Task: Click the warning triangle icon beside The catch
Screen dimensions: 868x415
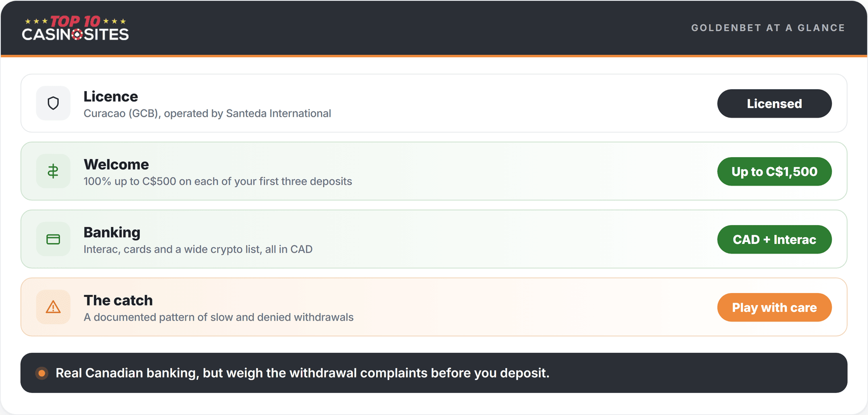Action: 53,307
